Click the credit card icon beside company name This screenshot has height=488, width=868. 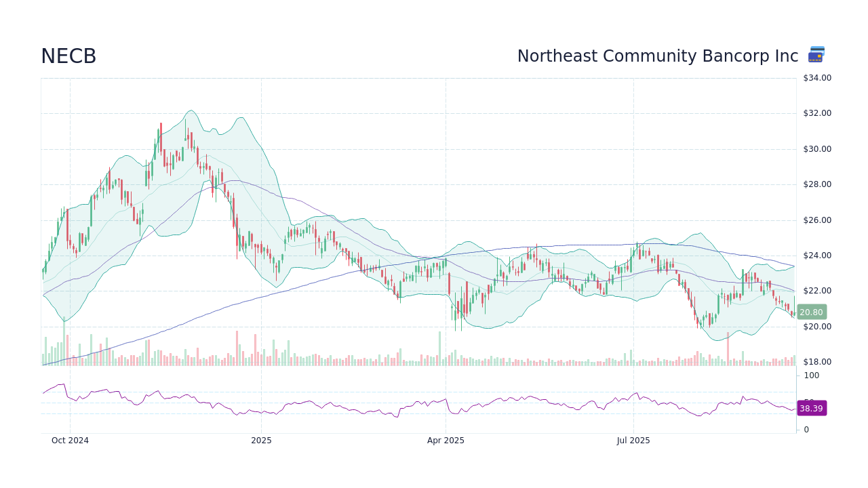(816, 55)
